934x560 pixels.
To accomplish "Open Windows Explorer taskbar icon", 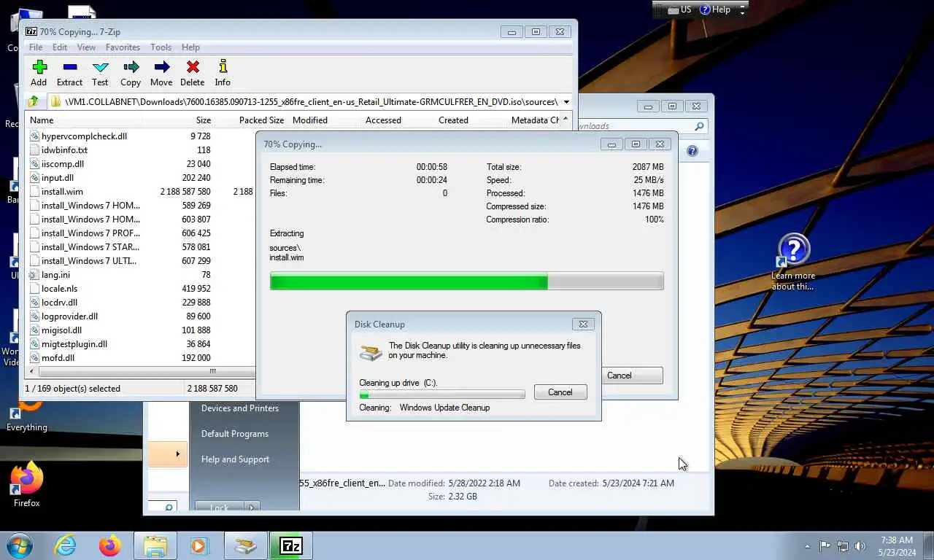I will (x=155, y=545).
